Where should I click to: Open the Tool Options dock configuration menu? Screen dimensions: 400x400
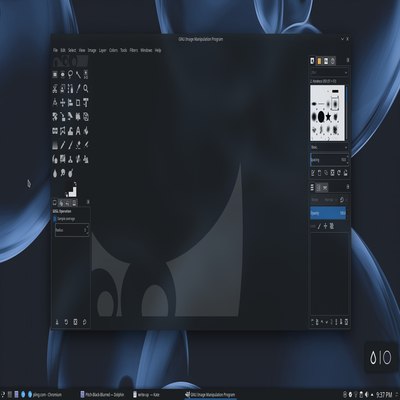88,202
